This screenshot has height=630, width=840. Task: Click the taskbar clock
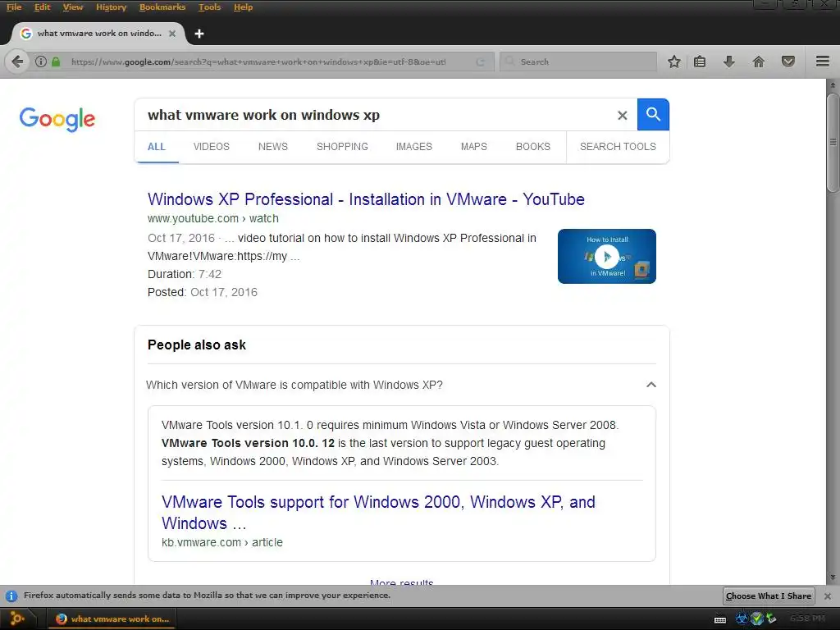pyautogui.click(x=807, y=619)
